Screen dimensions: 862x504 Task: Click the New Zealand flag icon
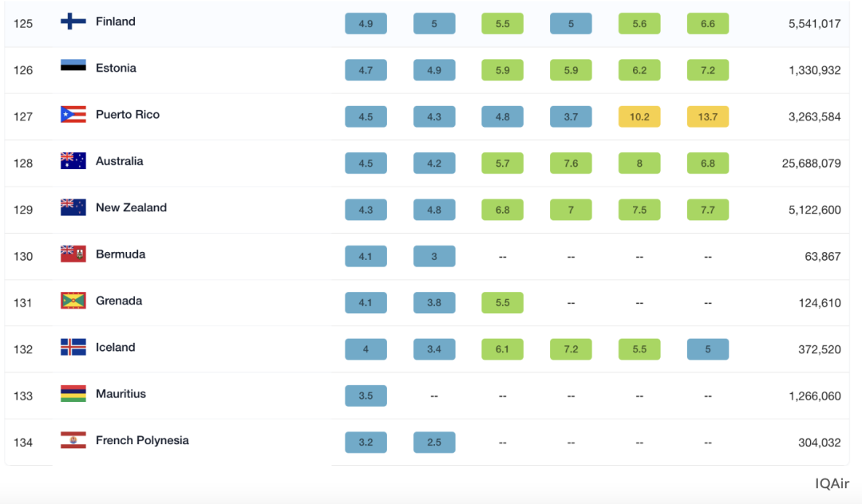(x=73, y=207)
